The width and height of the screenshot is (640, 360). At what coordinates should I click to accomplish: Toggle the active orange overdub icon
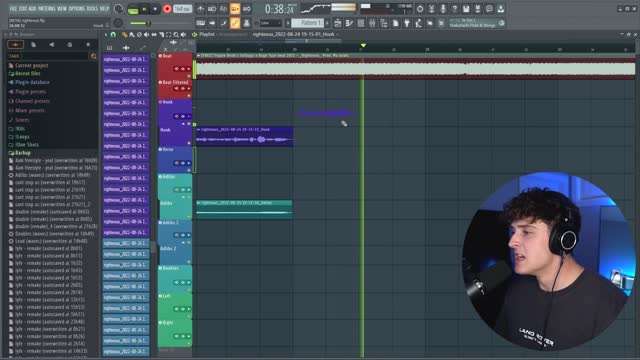tap(235, 9)
